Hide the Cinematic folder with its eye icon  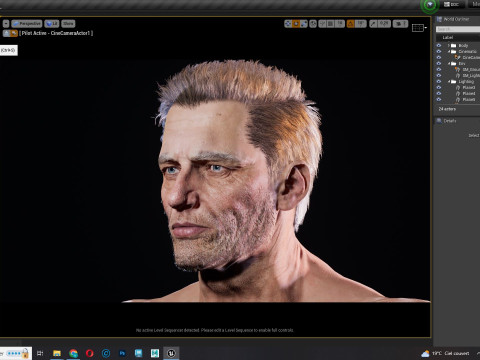coord(439,52)
